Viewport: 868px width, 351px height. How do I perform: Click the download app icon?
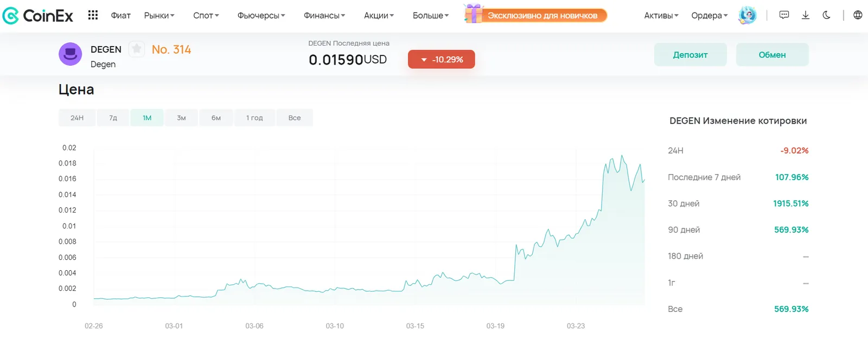pyautogui.click(x=806, y=15)
